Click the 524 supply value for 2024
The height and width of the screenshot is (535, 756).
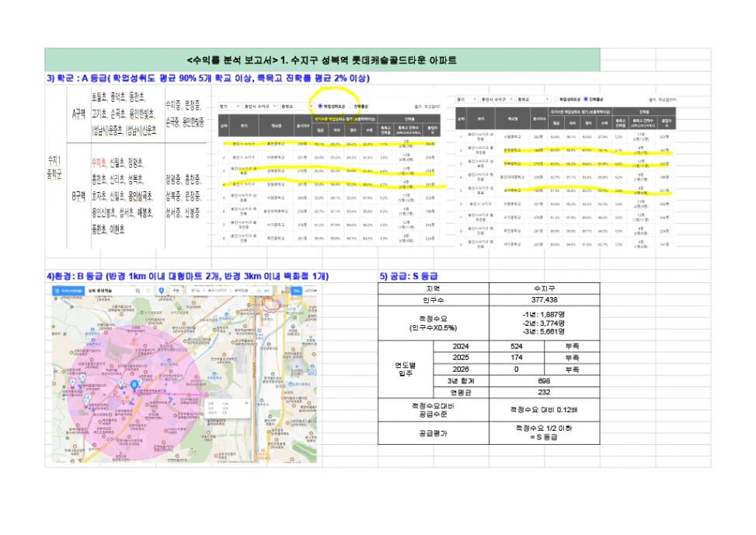(517, 346)
